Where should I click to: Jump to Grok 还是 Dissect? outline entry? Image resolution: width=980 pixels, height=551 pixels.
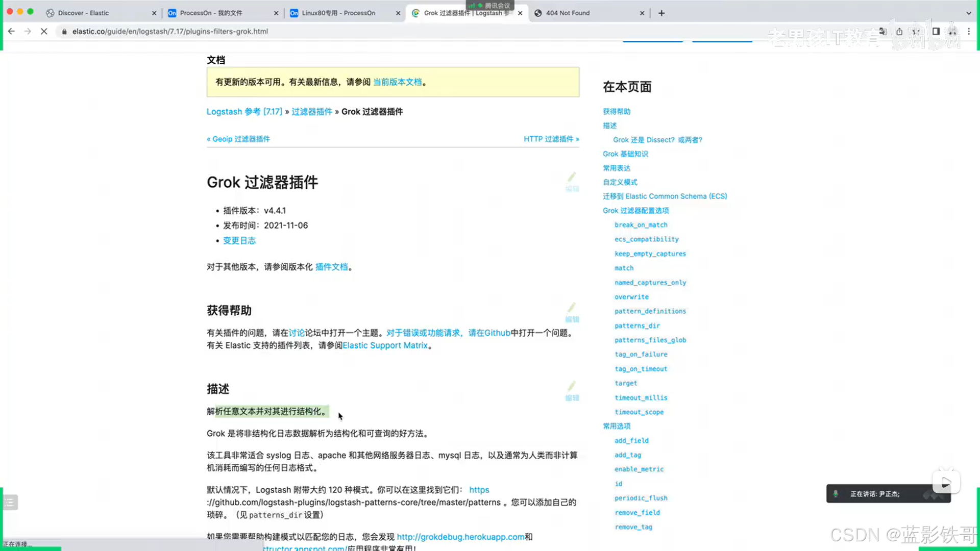(x=657, y=140)
